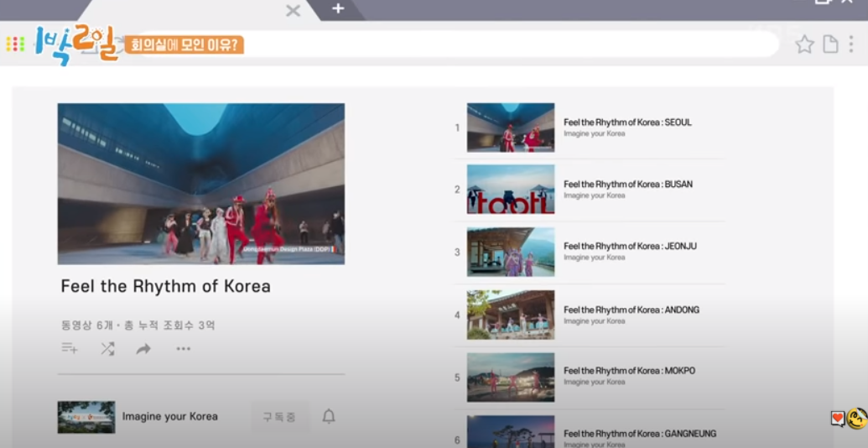Select Feel the Rhythm of Korea : MOKPO title
Image resolution: width=868 pixels, height=448 pixels.
630,371
